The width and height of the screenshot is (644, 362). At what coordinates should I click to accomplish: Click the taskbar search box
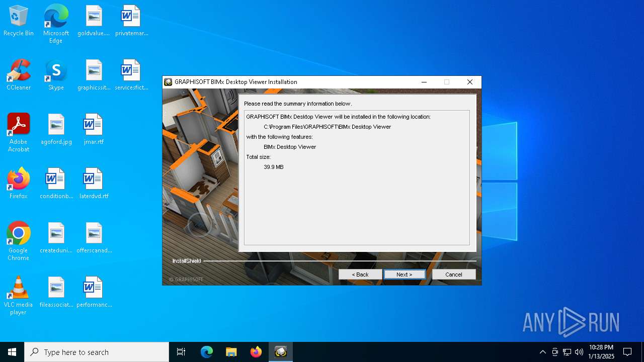97,352
